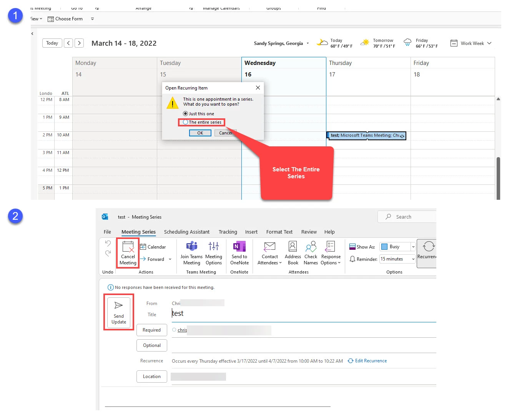
Task: Click the Choose Form icon
Action: click(x=50, y=19)
